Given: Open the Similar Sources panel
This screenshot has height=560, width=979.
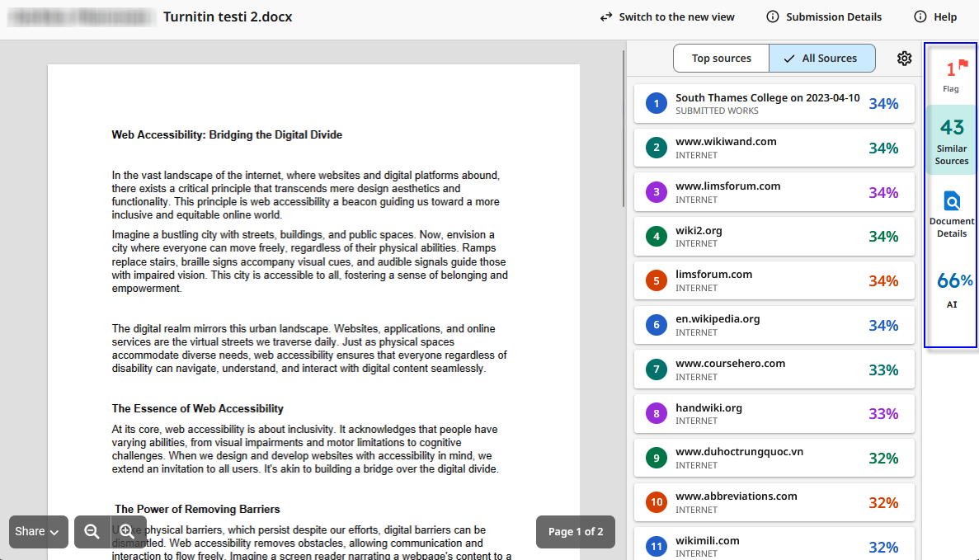Looking at the screenshot, I should [x=951, y=140].
